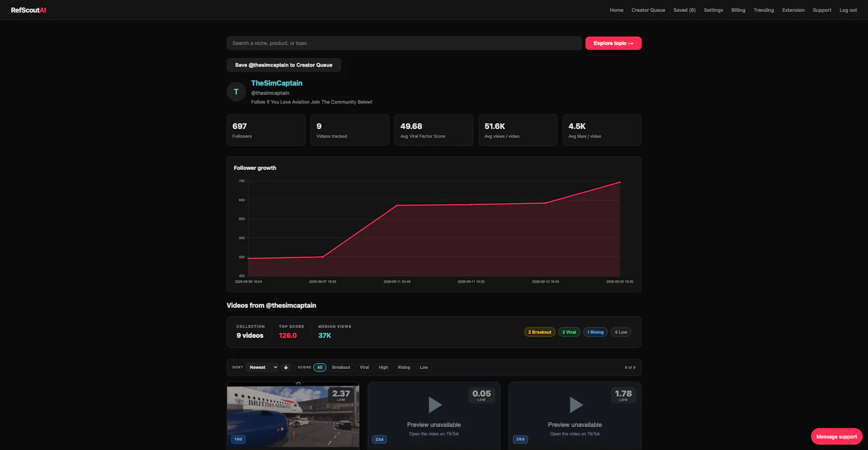Click the 49.68 Avg Viral Factor Score card
This screenshot has height=450, width=868.
(434, 130)
